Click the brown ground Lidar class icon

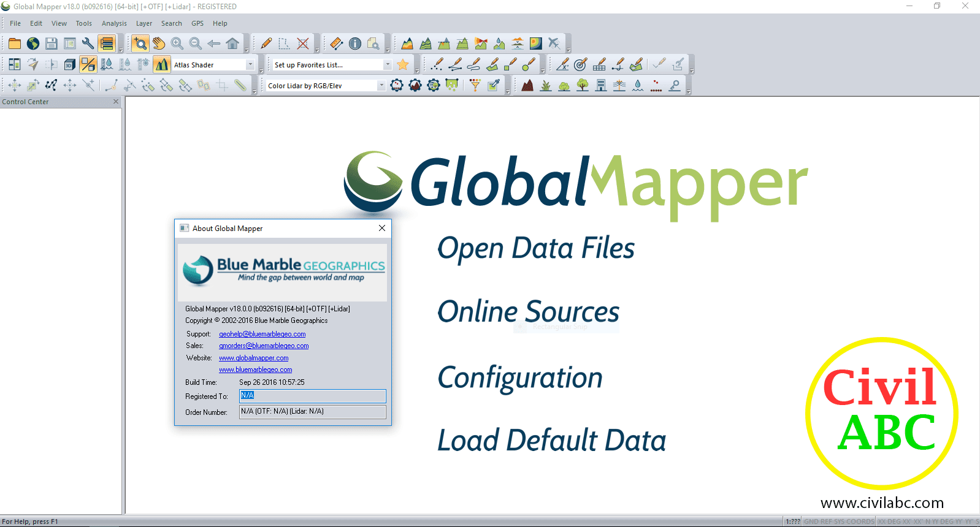tap(527, 85)
